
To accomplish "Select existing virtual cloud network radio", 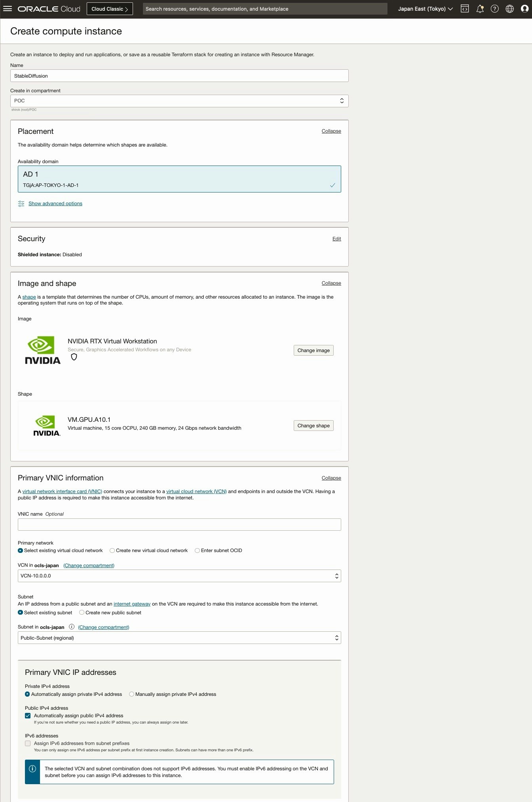I will pos(20,551).
